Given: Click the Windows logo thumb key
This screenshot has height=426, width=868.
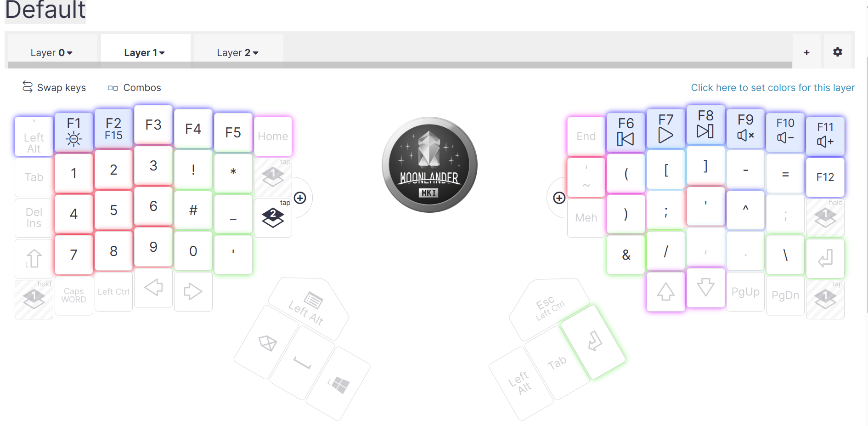Looking at the screenshot, I should 338,384.
